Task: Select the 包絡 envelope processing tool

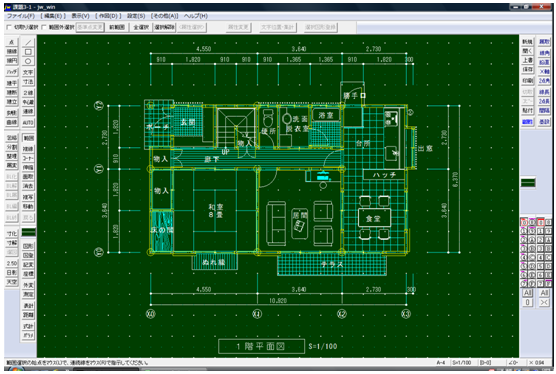Action: 12,138
